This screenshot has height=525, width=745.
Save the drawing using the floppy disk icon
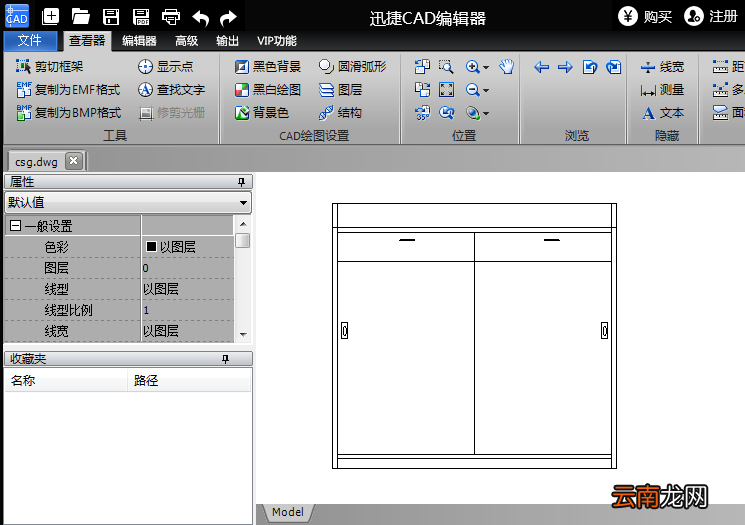[x=111, y=17]
